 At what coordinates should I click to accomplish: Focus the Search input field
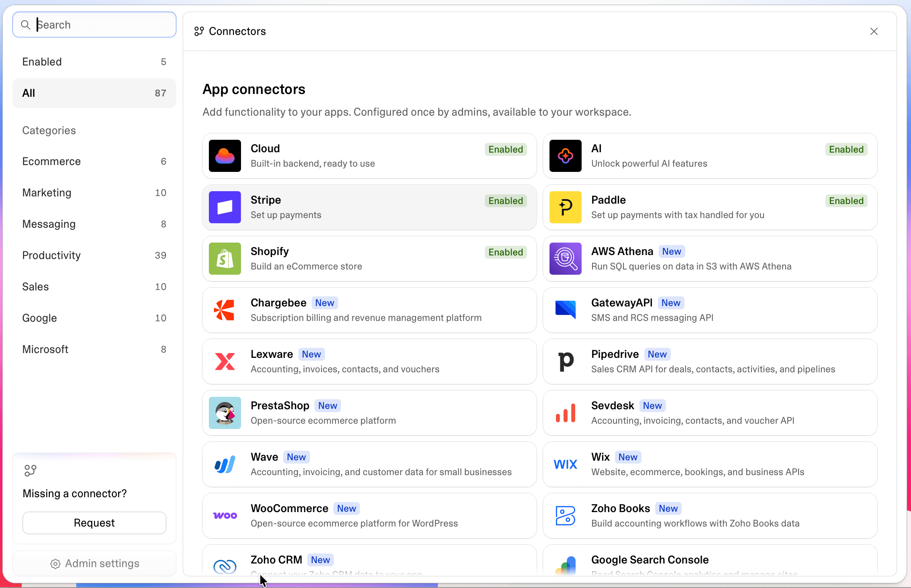[94, 25]
